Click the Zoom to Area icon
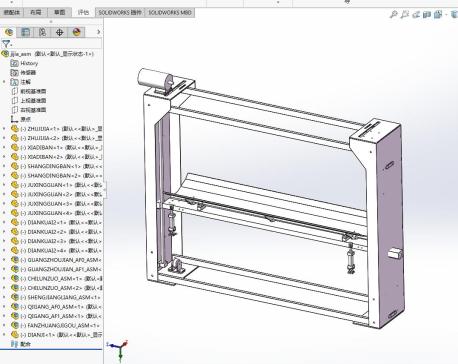The width and height of the screenshot is (458, 364). tap(404, 14)
